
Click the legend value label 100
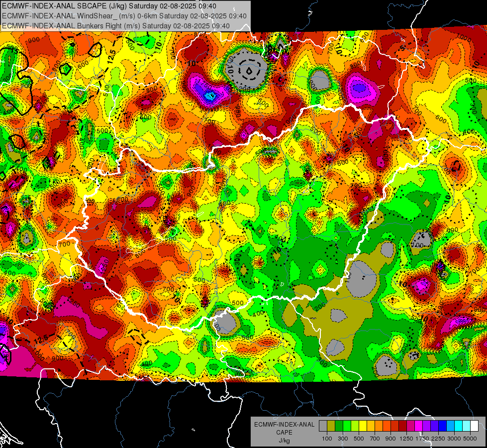click(327, 439)
